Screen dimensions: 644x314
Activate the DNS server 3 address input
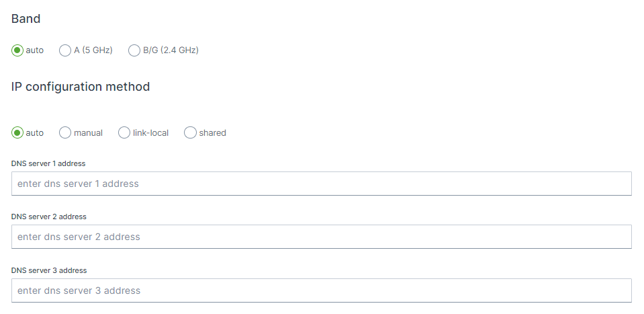pyautogui.click(x=322, y=290)
